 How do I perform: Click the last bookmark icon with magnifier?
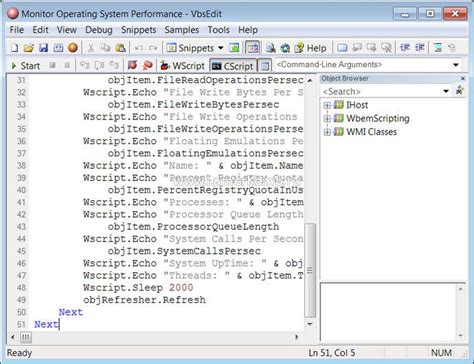coord(386,48)
